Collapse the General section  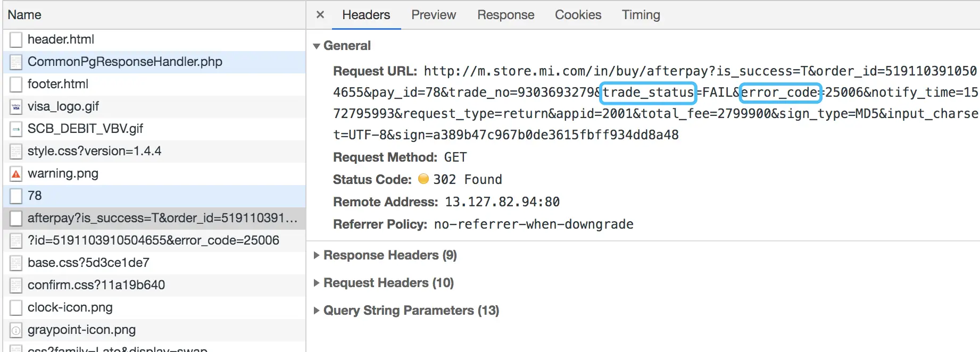(317, 46)
